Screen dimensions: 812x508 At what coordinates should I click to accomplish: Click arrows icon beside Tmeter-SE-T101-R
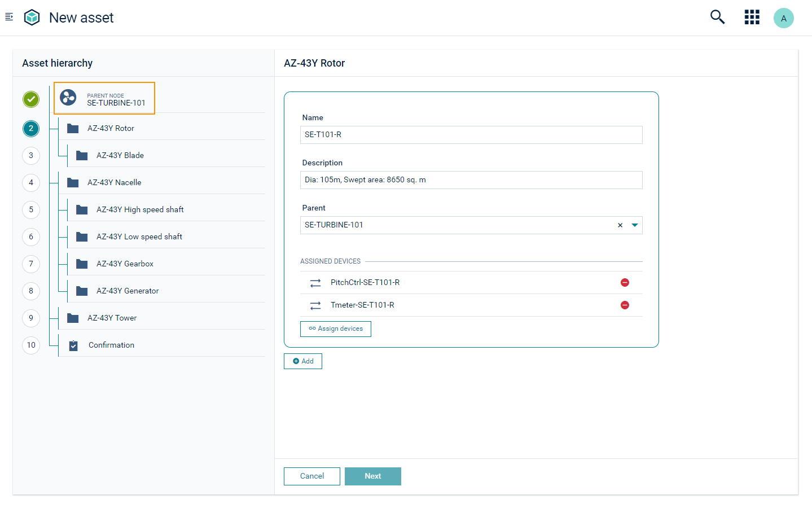point(315,305)
